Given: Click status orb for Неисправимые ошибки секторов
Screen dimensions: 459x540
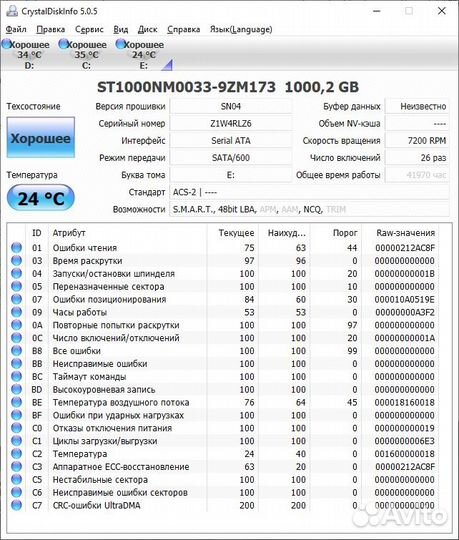Looking at the screenshot, I should tap(16, 492).
